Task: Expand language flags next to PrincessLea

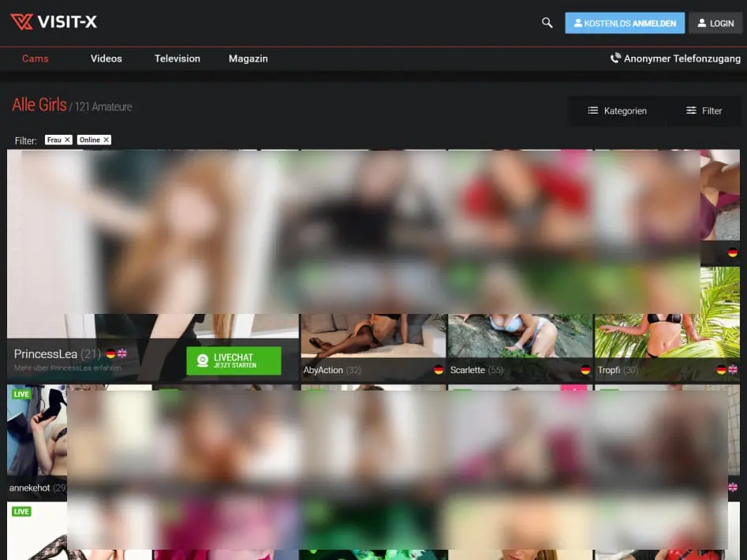Action: tap(122, 353)
